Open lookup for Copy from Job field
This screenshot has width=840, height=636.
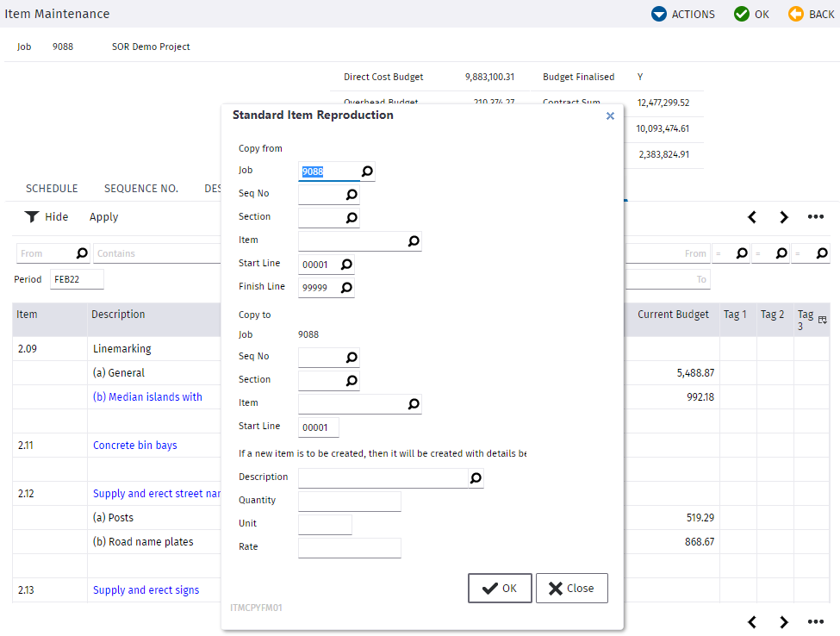click(367, 171)
